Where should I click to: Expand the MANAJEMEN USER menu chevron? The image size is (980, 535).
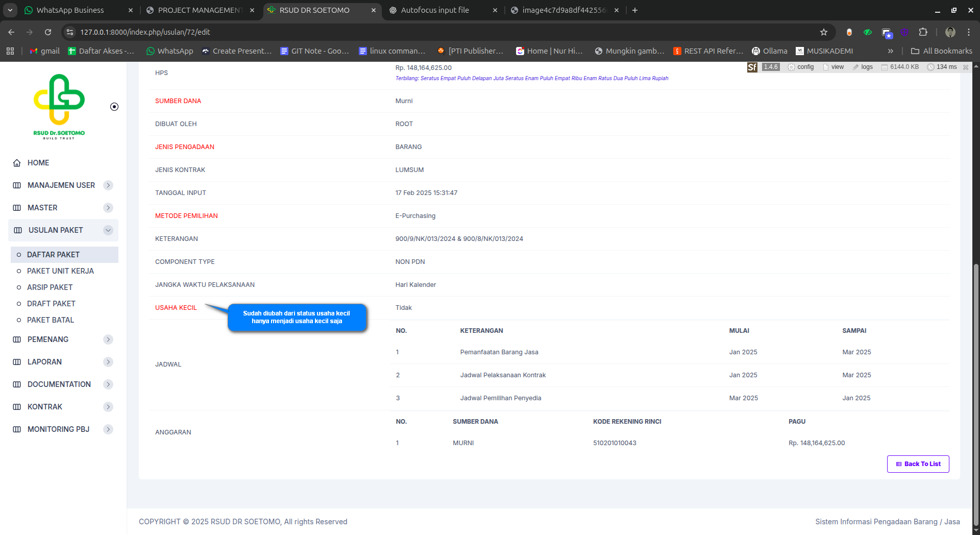[x=108, y=185]
